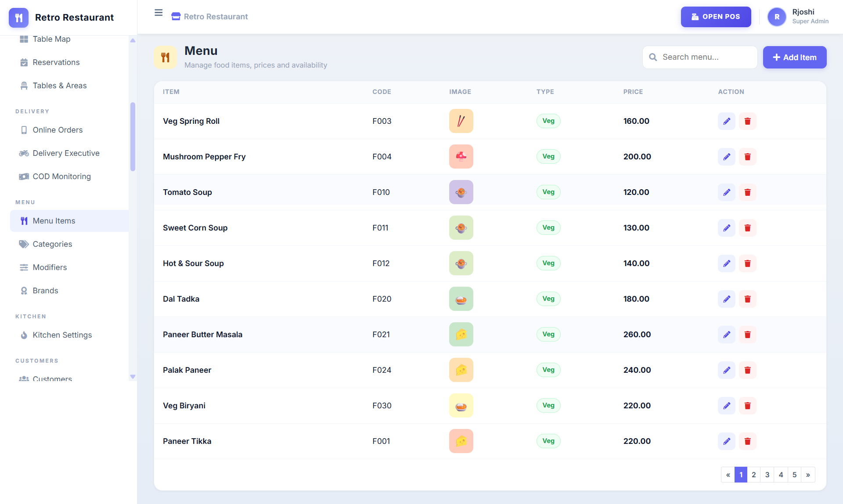Click the sidebar scrollbar thumb
The width and height of the screenshot is (843, 504).
click(x=133, y=137)
